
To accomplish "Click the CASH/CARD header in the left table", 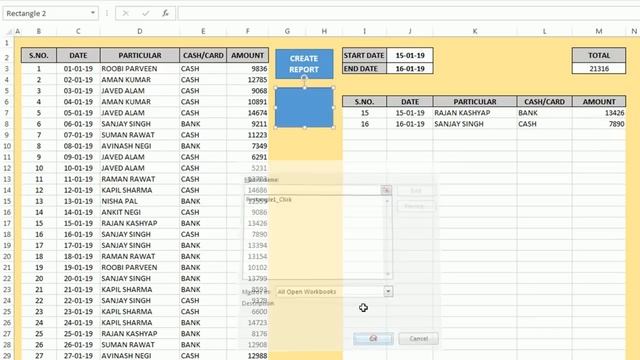I will click(203, 56).
